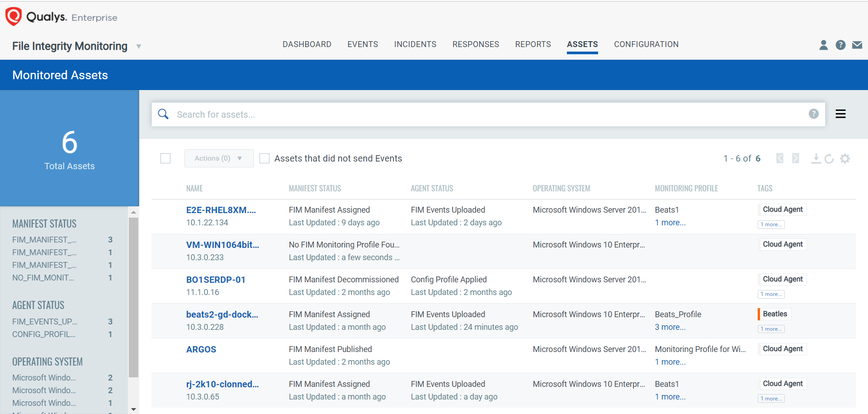Screen dimensions: 868x414
Task: Download the asset list
Action: click(816, 158)
